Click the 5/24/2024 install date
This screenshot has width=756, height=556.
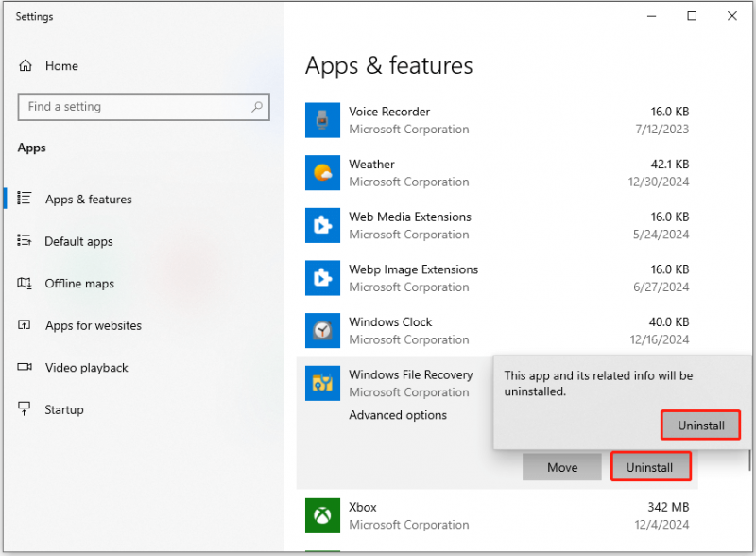coord(661,235)
